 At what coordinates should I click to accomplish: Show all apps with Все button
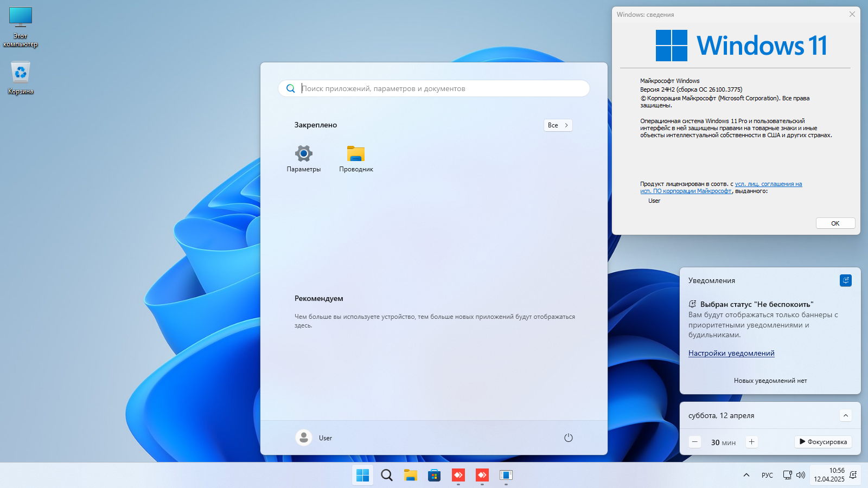[x=558, y=125]
